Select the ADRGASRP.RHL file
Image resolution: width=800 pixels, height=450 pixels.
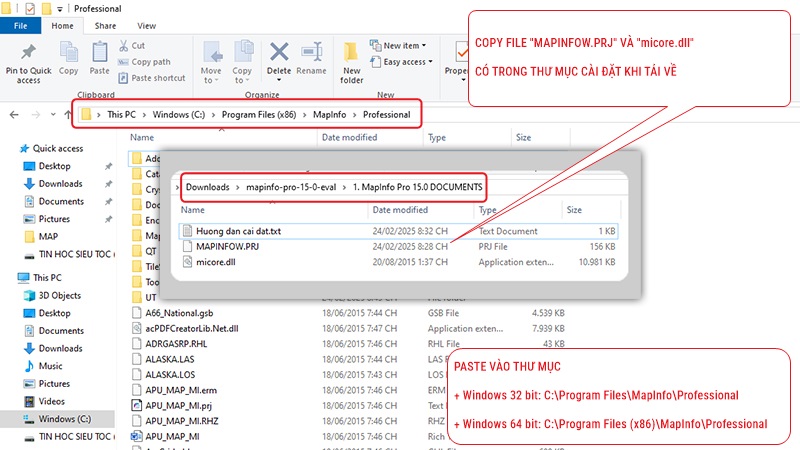[x=176, y=343]
